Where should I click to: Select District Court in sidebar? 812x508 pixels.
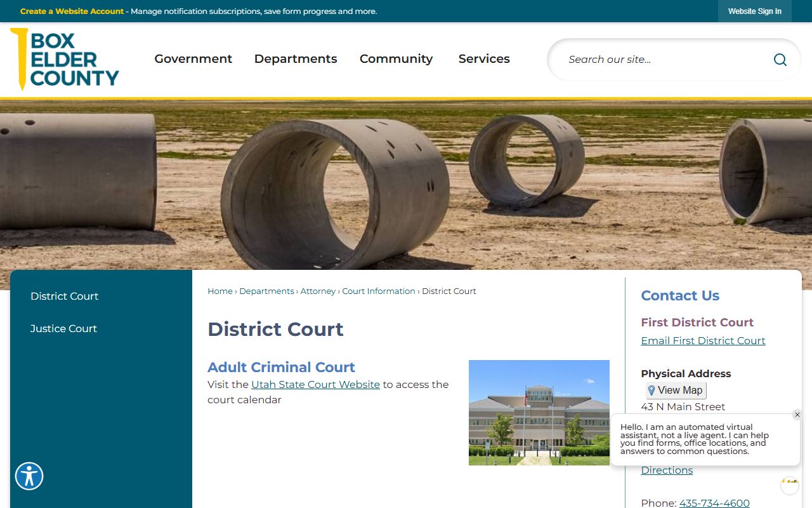click(65, 297)
